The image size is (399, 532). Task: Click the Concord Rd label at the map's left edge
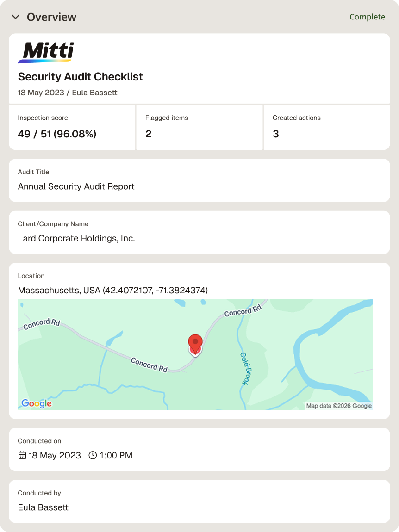click(x=42, y=324)
